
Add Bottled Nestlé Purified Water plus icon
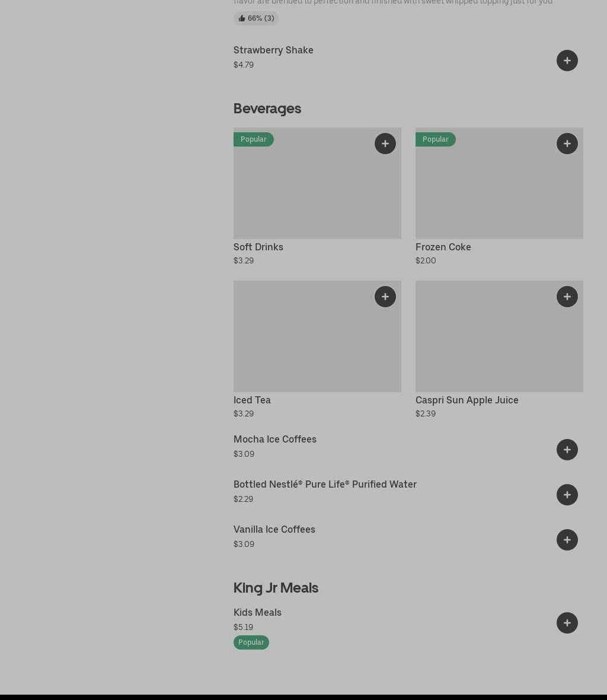click(x=567, y=495)
